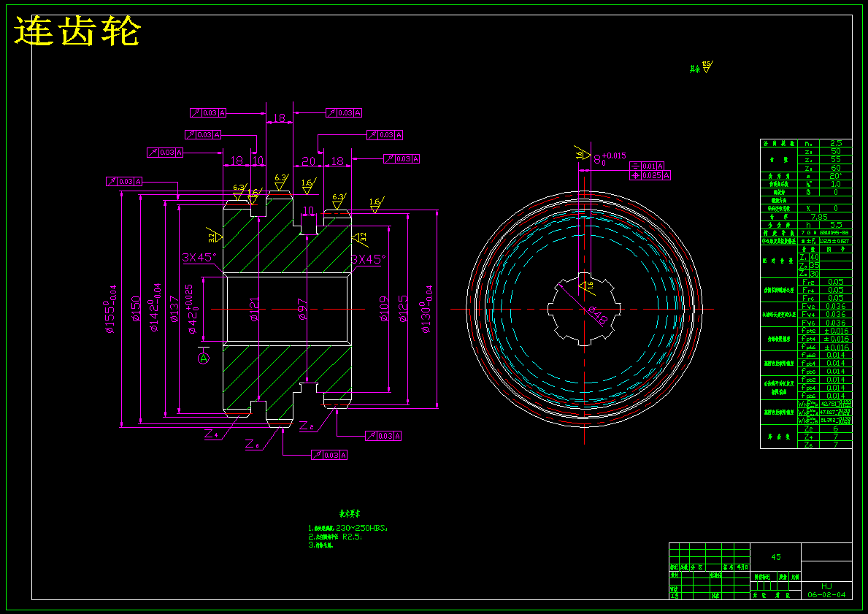Click tooth count 55 in gear table
Viewport: 868px width, 614px height.
coord(836,159)
